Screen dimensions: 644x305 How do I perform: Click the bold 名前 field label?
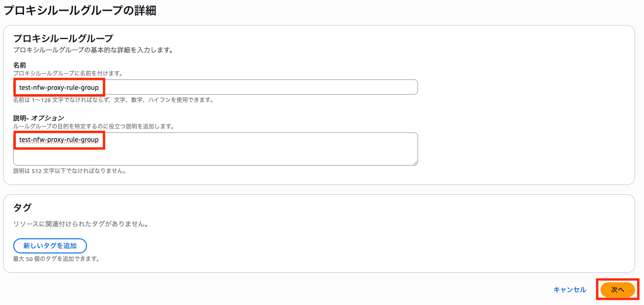[x=19, y=65]
